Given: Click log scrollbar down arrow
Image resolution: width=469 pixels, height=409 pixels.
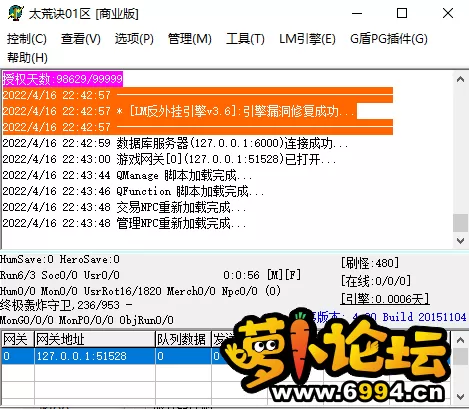Looking at the screenshot, I should (460, 240).
